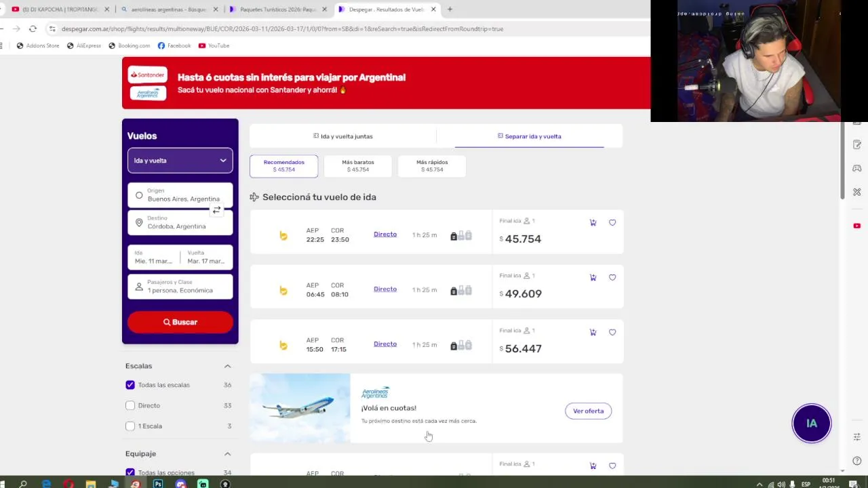Viewport: 868px width, 488px height.
Task: Click baggage icons on 06:45 flight row
Action: click(x=461, y=290)
